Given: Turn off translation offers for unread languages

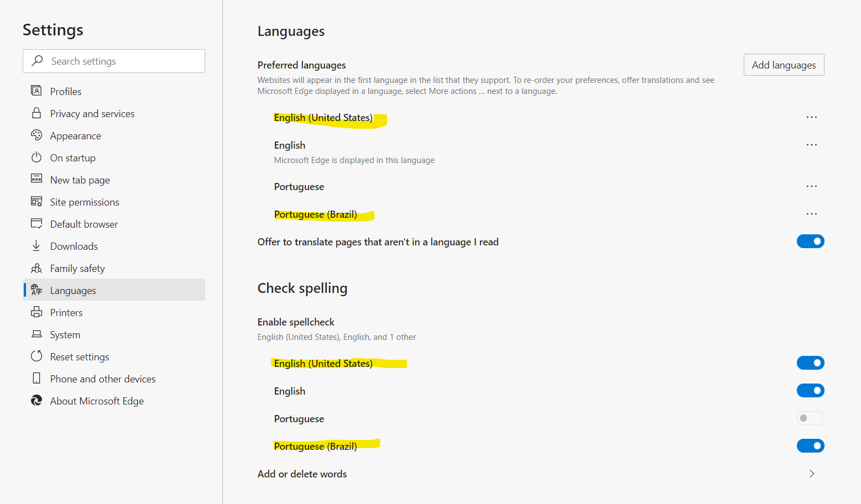Looking at the screenshot, I should pos(810,241).
